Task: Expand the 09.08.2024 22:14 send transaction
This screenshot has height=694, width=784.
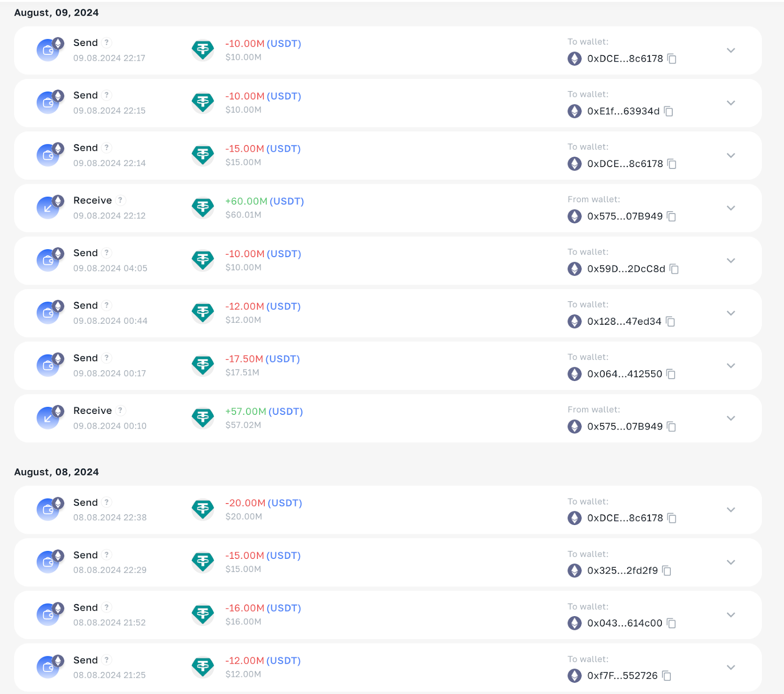Action: [731, 155]
